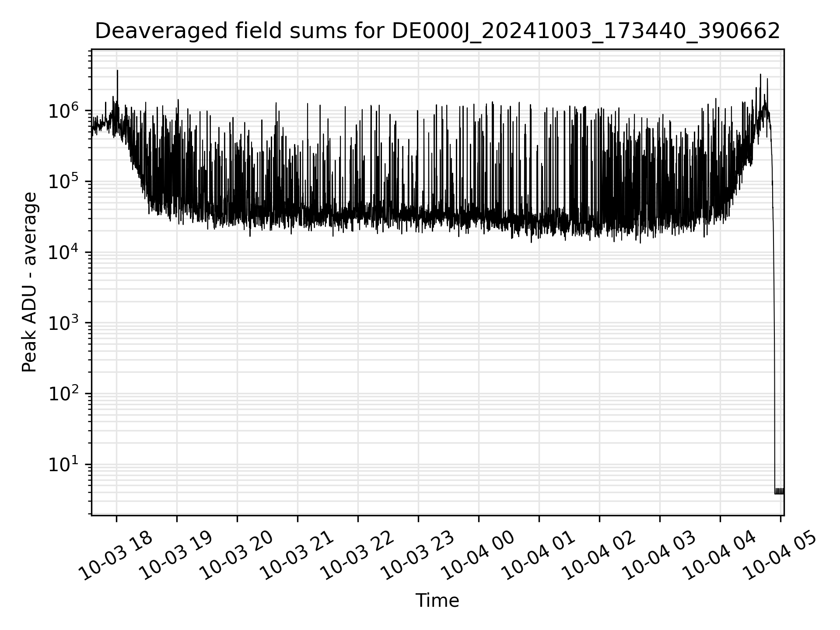Screen dimensions: 840x630
Task: Click the x-axis label 'Time'
Action: coord(437,601)
